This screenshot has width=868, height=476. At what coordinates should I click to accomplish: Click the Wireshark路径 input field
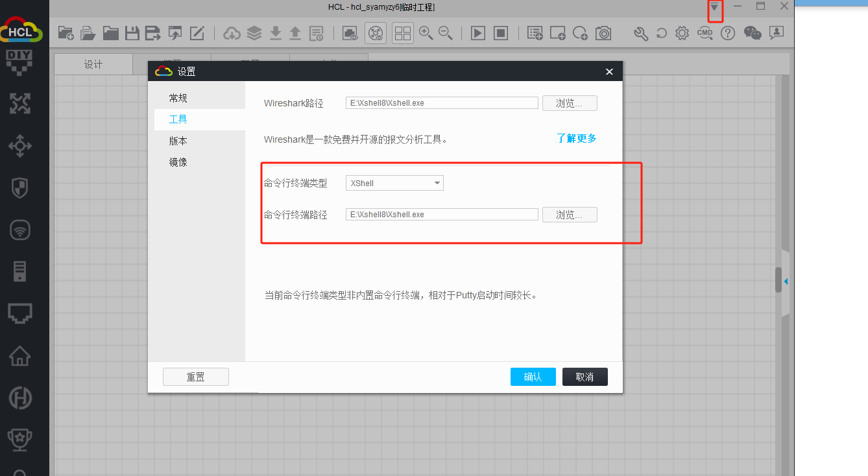(442, 102)
